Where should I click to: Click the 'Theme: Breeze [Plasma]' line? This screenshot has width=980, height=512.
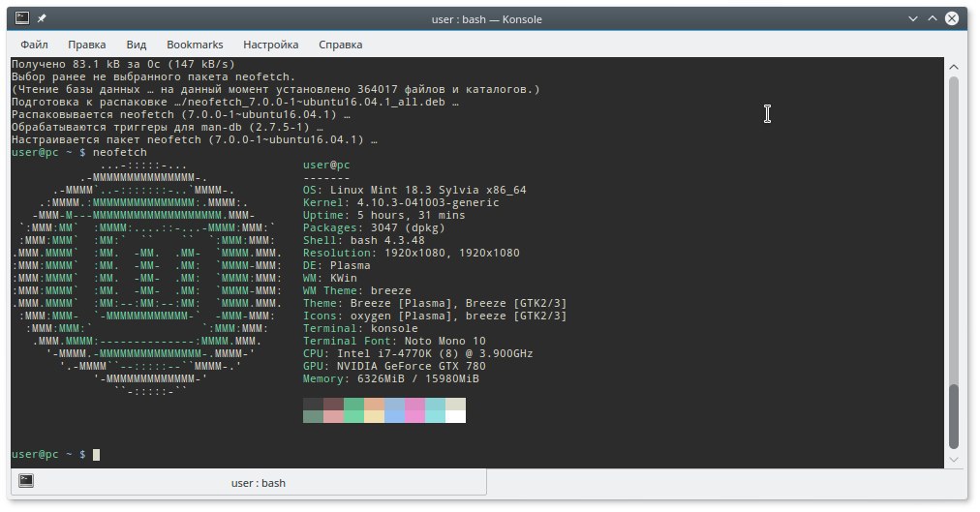(x=435, y=303)
